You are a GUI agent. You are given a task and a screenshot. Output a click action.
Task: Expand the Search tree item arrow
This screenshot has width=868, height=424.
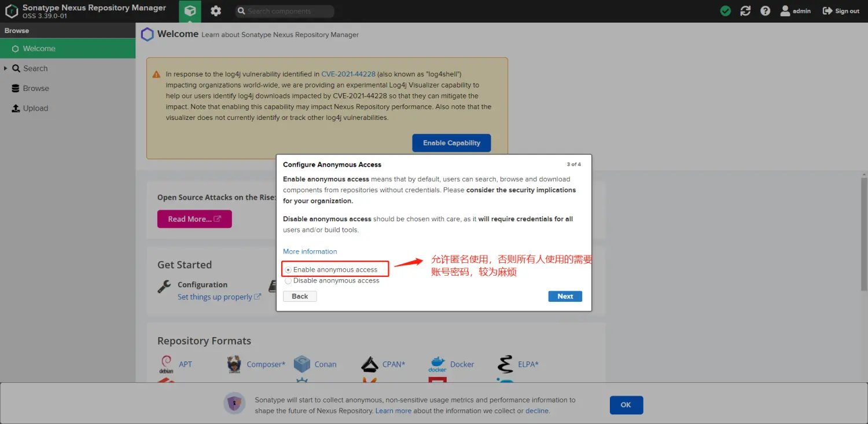6,68
